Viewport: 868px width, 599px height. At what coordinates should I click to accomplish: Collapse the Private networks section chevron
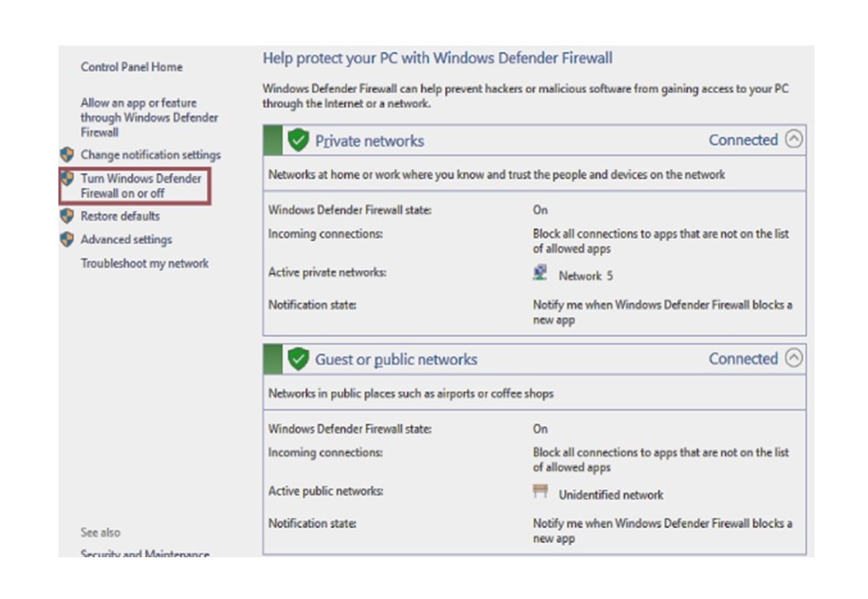794,138
